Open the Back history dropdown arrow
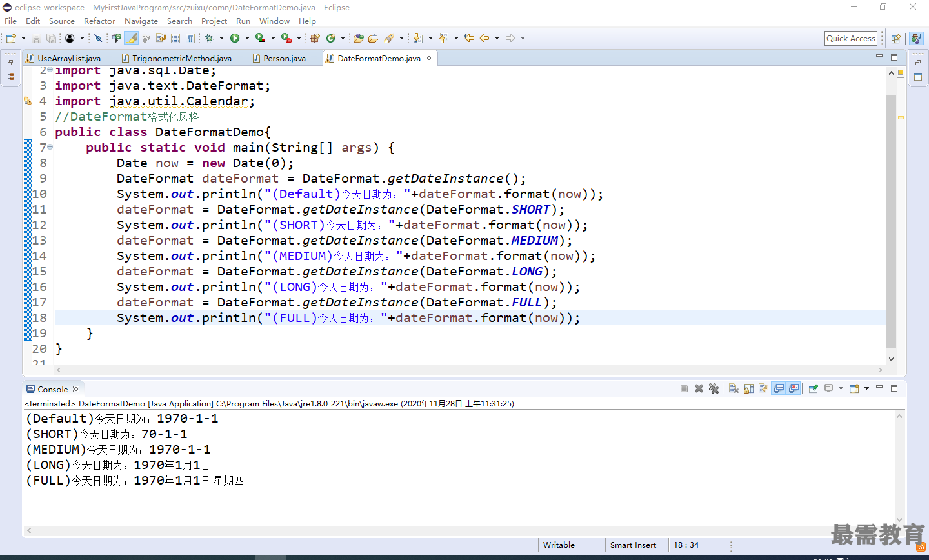 point(497,38)
